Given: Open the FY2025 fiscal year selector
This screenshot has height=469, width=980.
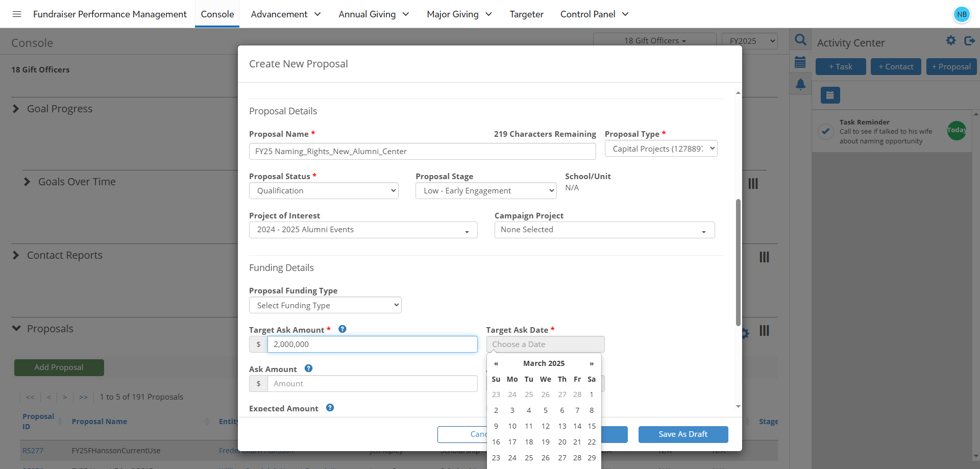Looking at the screenshot, I should 749,41.
